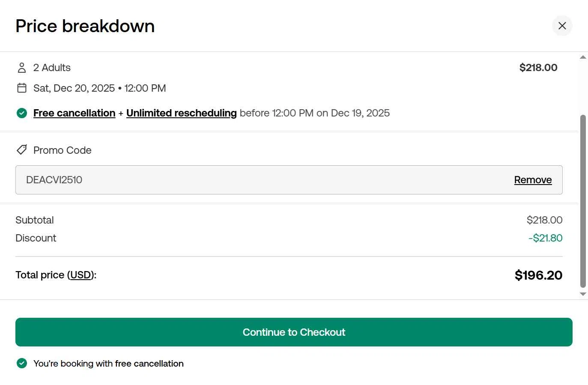588x385 pixels.
Task: Click the Promo Code tag icon
Action: (x=22, y=150)
